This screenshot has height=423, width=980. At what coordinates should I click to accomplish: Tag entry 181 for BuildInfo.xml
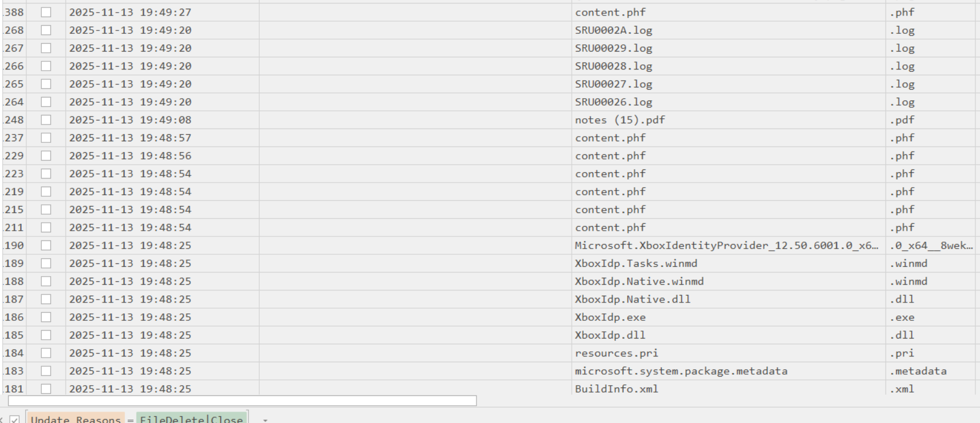click(x=47, y=389)
